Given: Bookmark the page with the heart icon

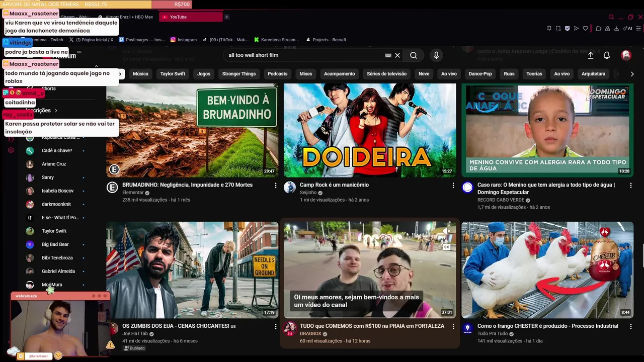Looking at the screenshot, I should point(585,29).
